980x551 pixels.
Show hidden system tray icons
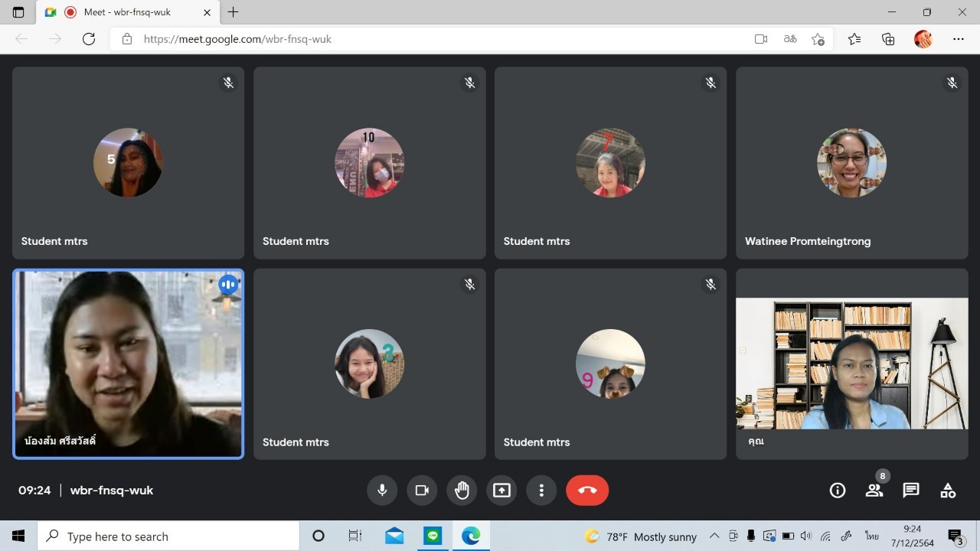714,536
